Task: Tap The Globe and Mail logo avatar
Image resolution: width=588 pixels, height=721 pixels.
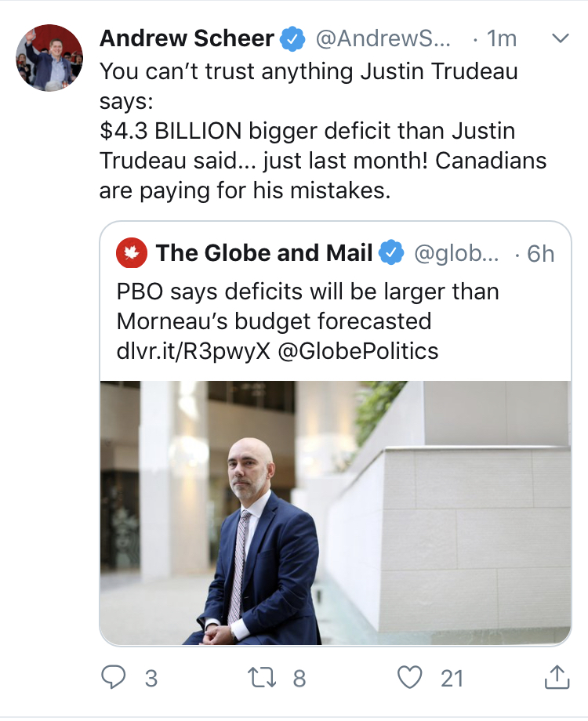Action: pos(130,254)
